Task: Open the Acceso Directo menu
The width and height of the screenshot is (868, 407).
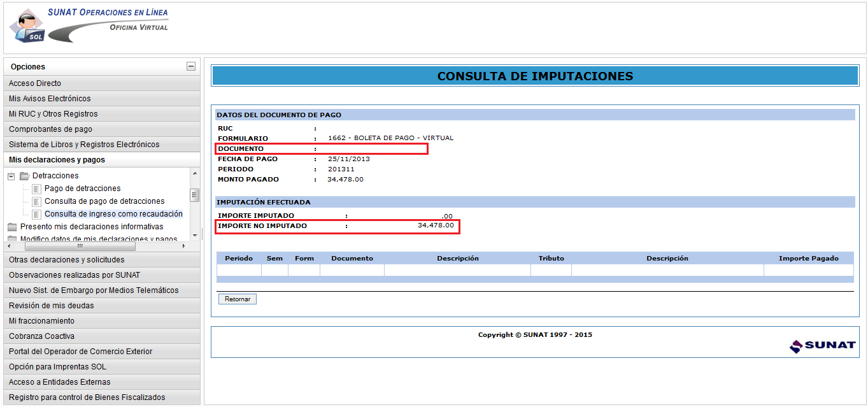Action: point(102,83)
